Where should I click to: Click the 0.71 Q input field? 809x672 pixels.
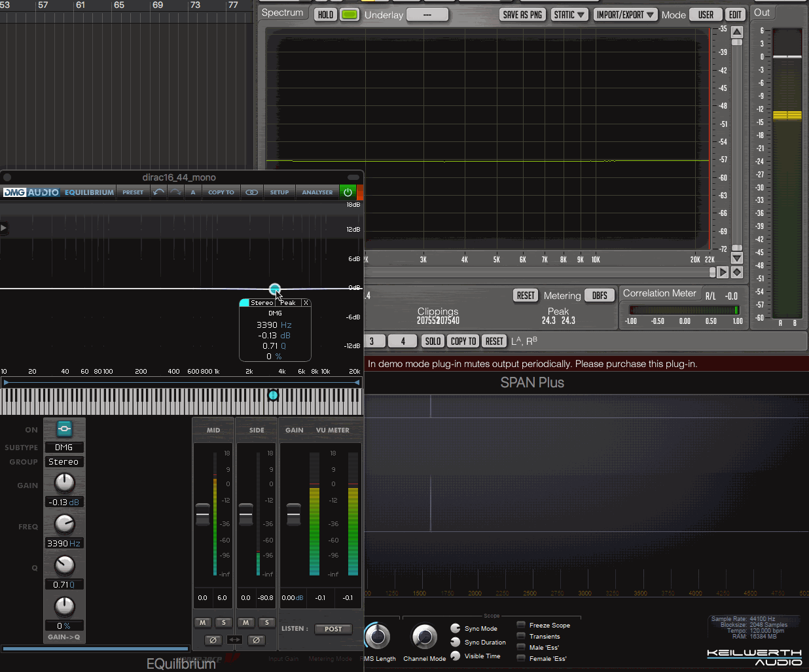coord(64,585)
